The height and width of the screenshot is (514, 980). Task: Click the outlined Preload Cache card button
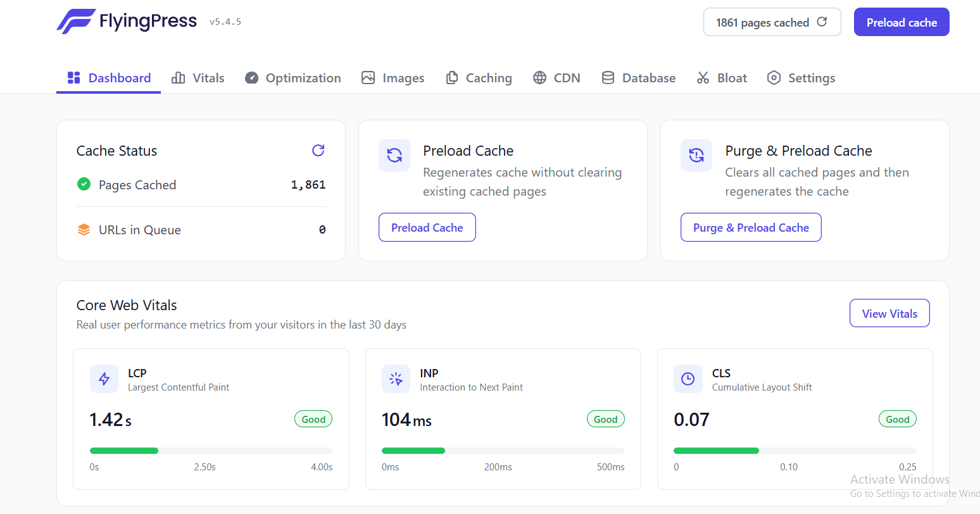click(427, 227)
